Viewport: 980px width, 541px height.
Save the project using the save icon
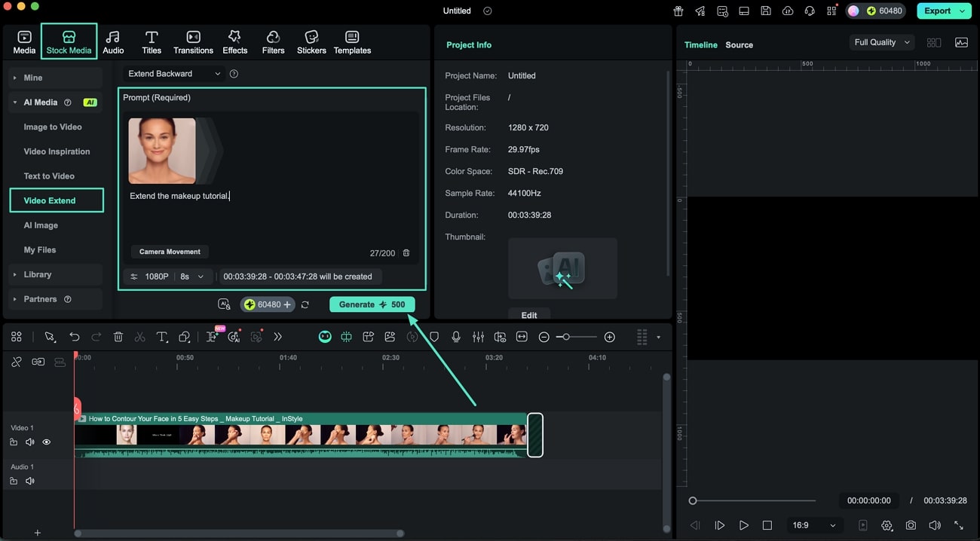coord(765,11)
